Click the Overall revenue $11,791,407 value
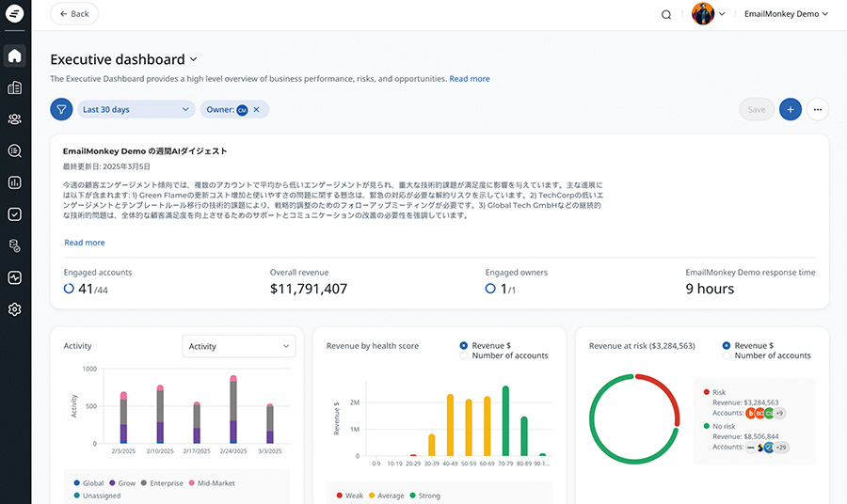 coord(309,290)
